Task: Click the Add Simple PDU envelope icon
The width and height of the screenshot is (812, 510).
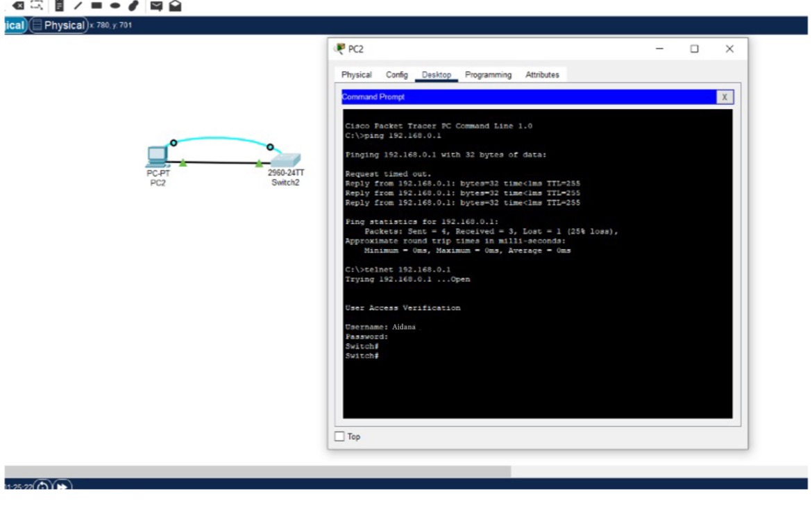Action: point(156,6)
